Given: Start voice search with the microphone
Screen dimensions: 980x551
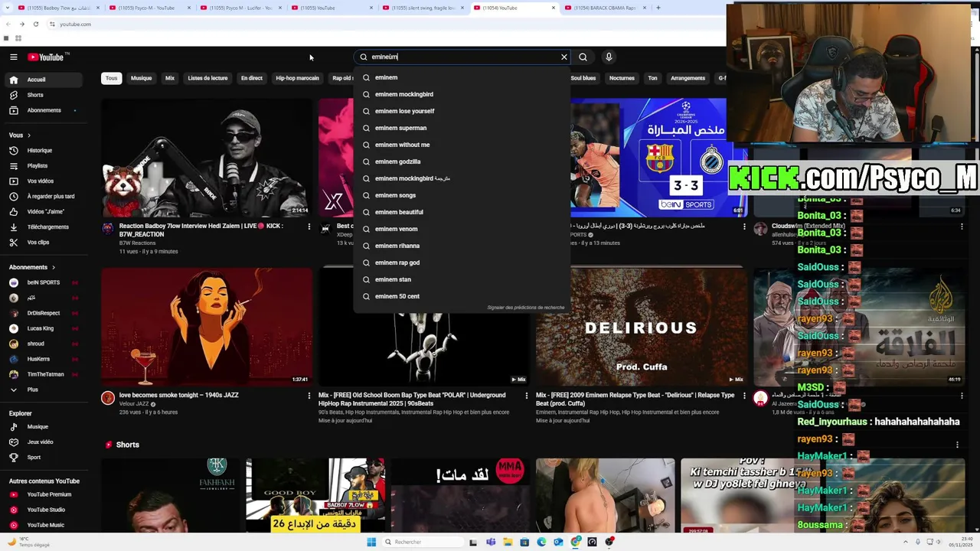Looking at the screenshot, I should [x=609, y=57].
